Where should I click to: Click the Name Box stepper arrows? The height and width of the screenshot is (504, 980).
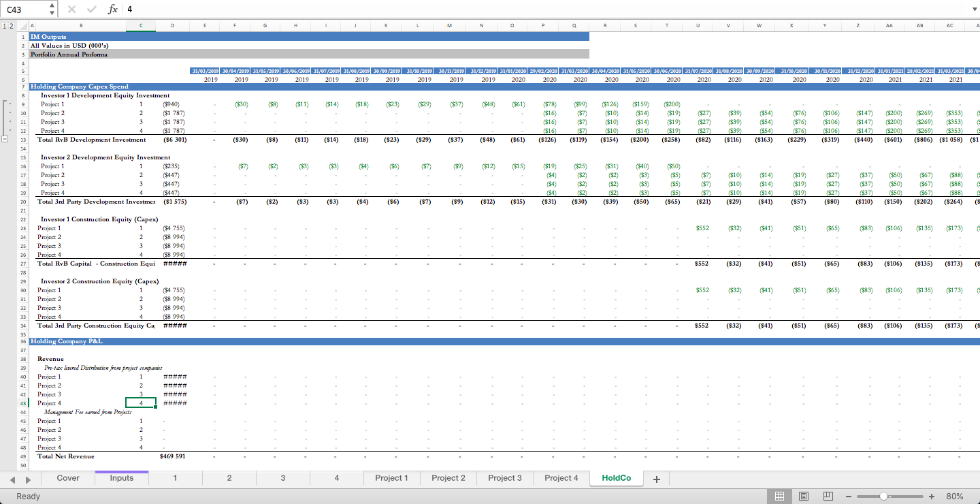click(x=52, y=10)
